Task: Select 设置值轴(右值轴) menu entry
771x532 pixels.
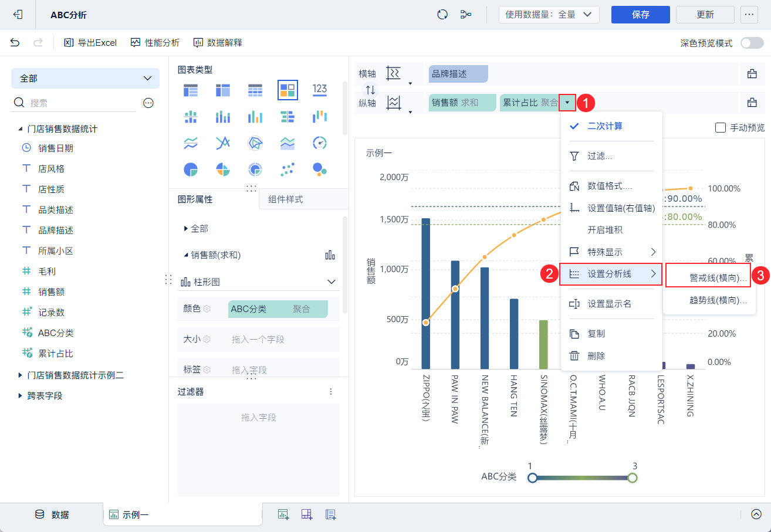Action: tap(611, 208)
